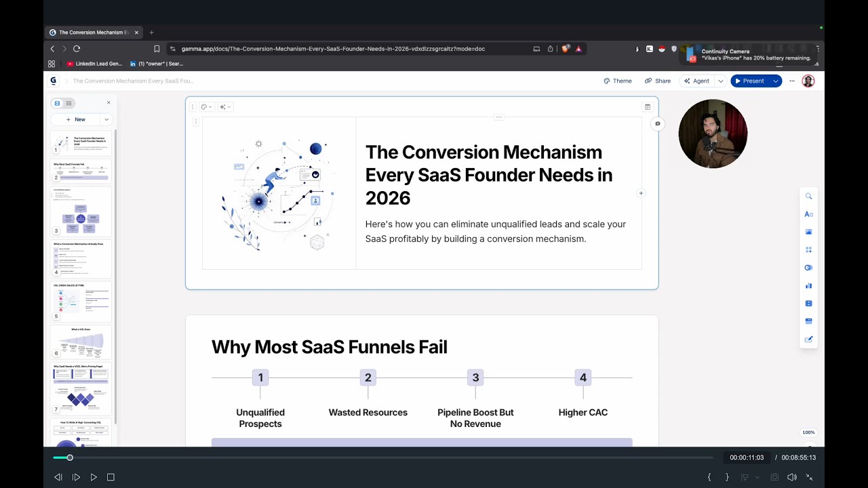Seek the video progress bar handle
Image resolution: width=868 pixels, height=488 pixels.
click(69, 457)
